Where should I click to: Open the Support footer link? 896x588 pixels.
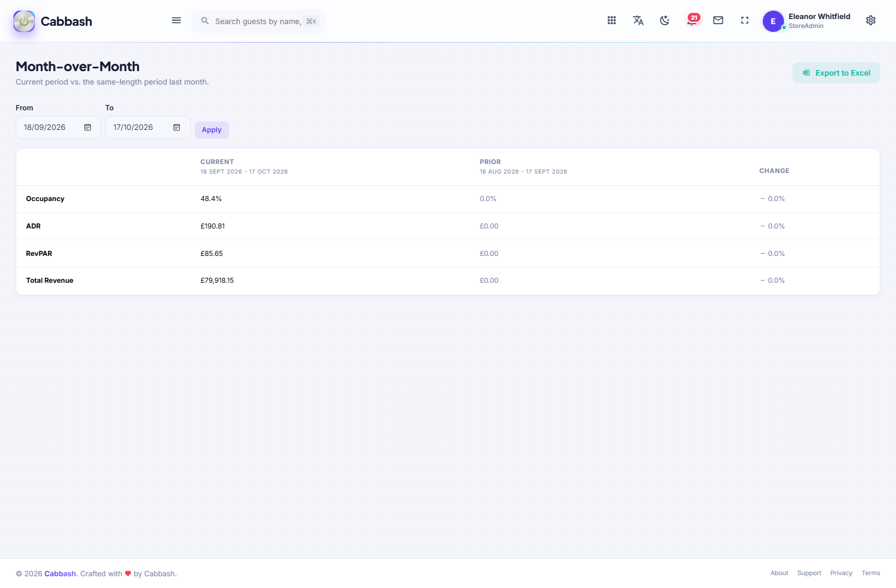[809, 573]
